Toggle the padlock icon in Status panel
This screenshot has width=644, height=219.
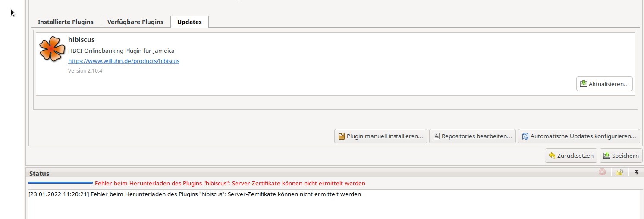[x=619, y=172]
